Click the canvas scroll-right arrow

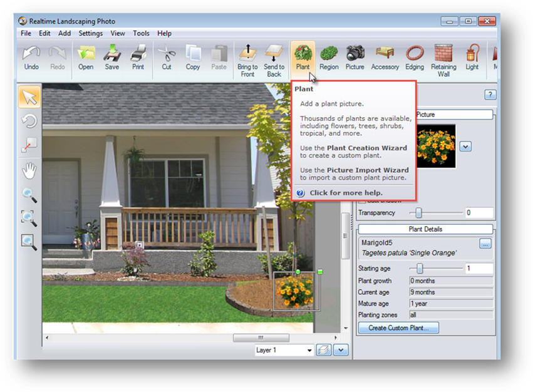(336, 338)
